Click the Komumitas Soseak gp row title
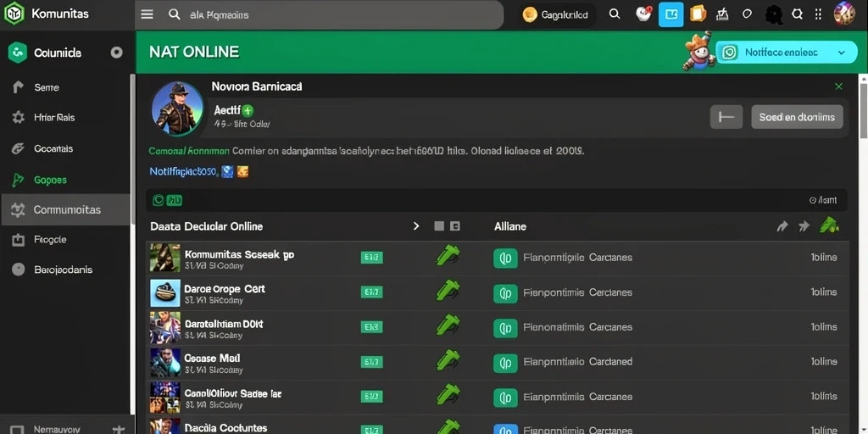This screenshot has width=868, height=434. (x=239, y=254)
